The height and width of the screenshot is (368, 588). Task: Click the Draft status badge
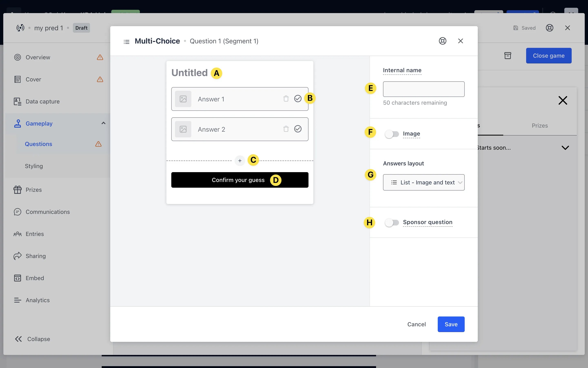81,28
